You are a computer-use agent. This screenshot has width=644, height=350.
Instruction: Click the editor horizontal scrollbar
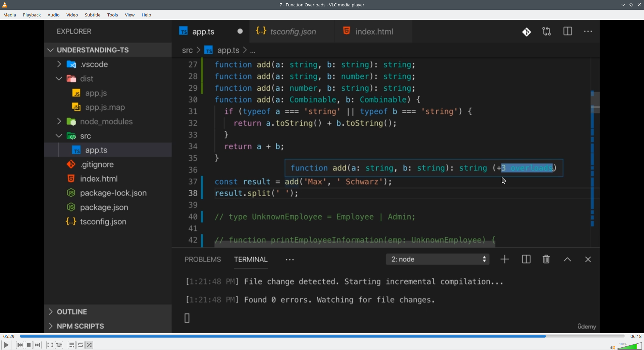point(355,245)
